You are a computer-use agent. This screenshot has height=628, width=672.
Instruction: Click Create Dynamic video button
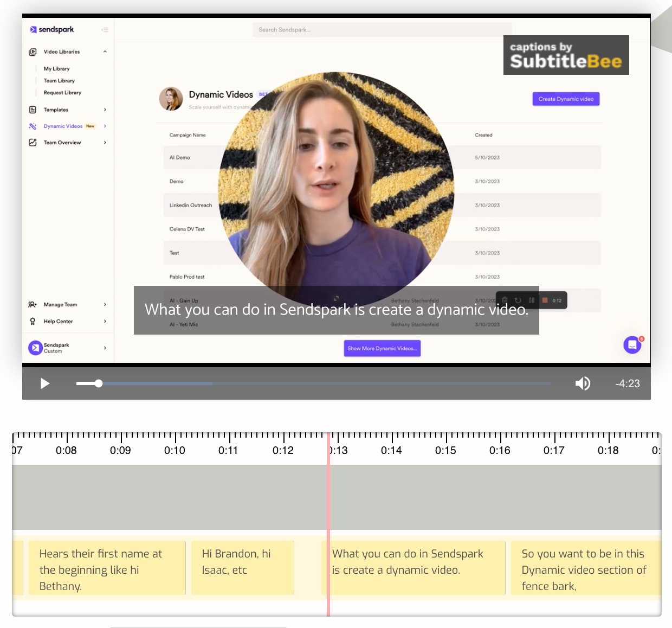[566, 99]
